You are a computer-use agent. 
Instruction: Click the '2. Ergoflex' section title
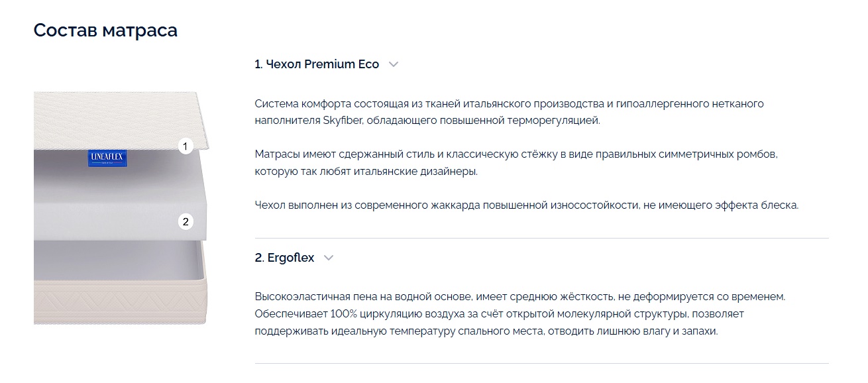(284, 258)
